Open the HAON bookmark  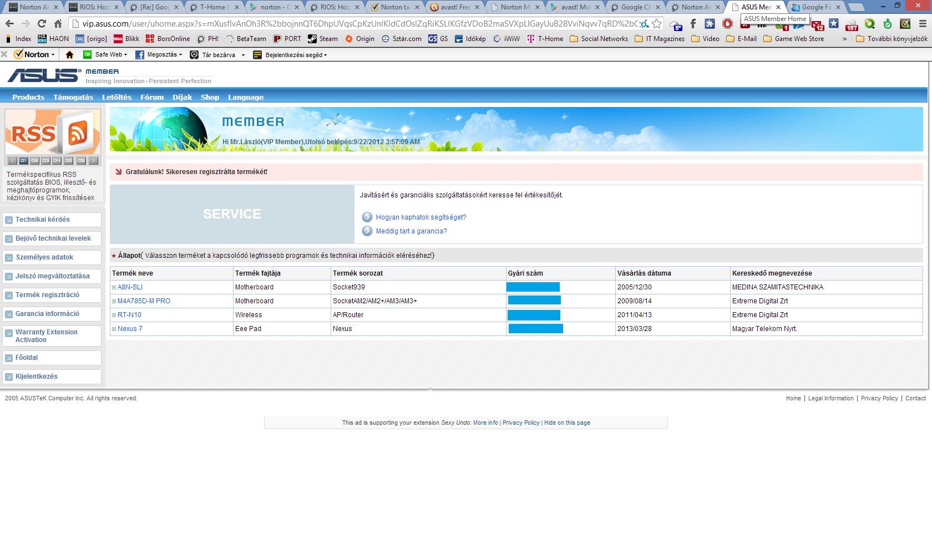coord(53,39)
